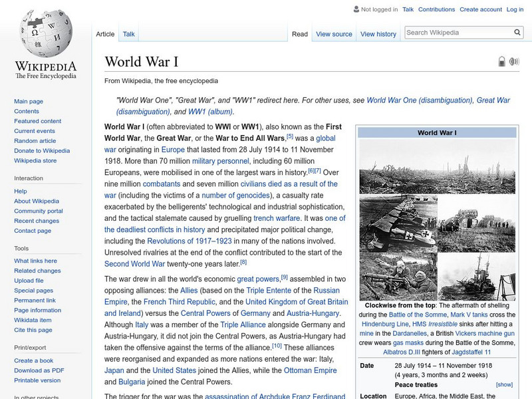
Task: Click Donate to Wikipedia link
Action: point(42,150)
